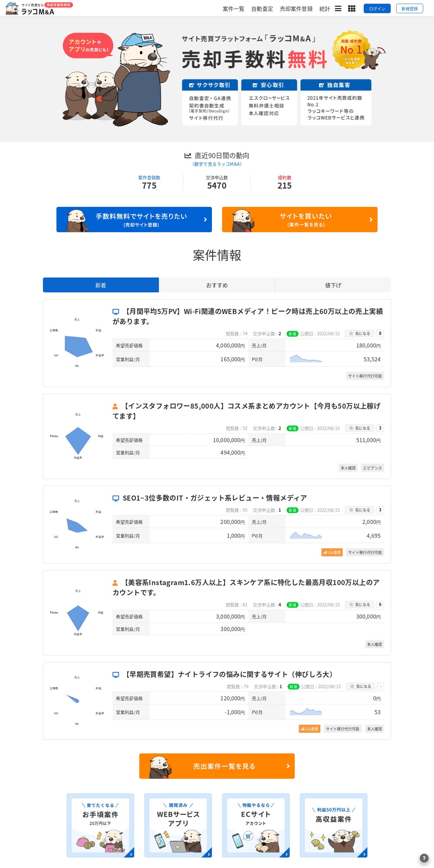
Task: Favorite the SEO1~3位 listing with 気になる
Action: [359, 510]
